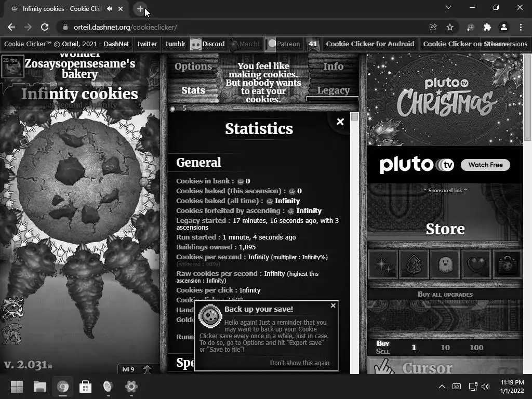This screenshot has height=399, width=532.
Task: Open Microsoft Store from the taskbar
Action: 85,387
